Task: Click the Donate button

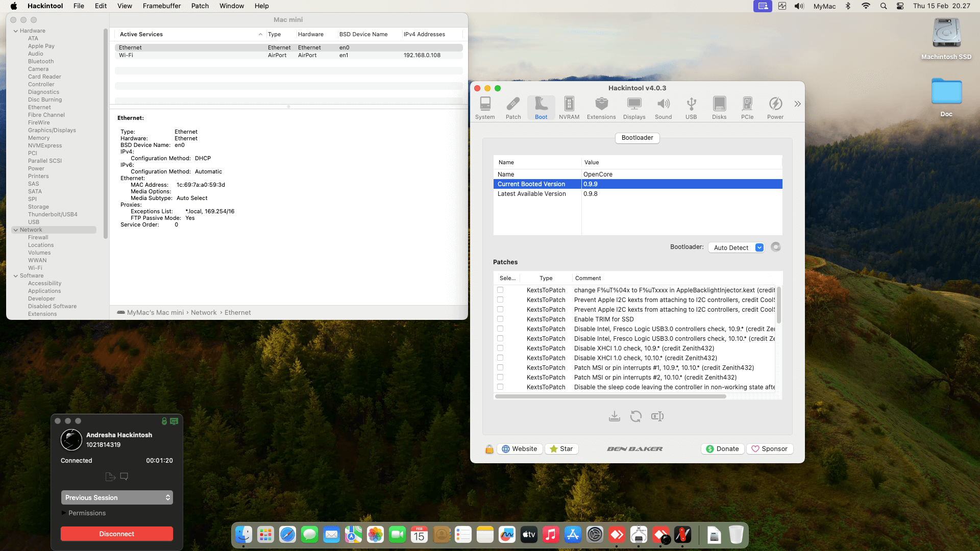Action: [722, 449]
